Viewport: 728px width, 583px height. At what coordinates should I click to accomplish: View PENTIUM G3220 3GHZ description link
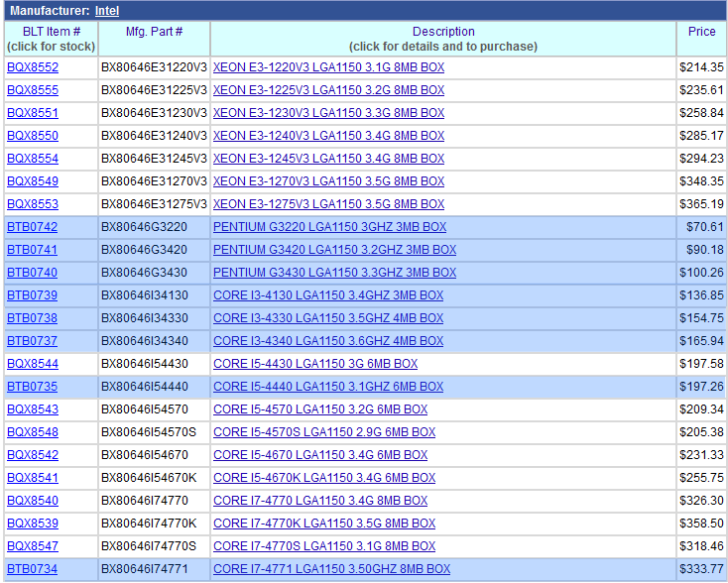pos(329,227)
